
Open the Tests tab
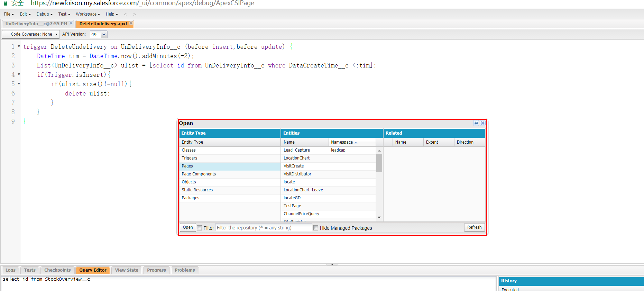[x=30, y=270]
